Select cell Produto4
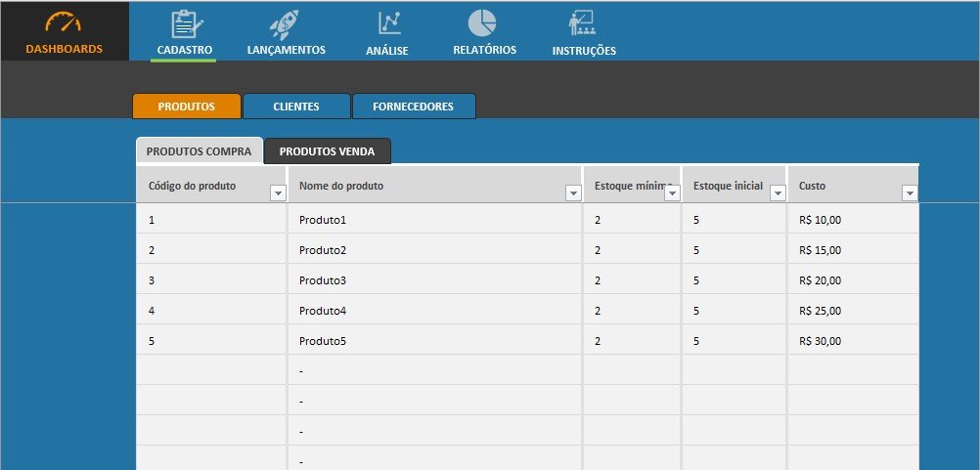The height and width of the screenshot is (470, 980). 435,311
